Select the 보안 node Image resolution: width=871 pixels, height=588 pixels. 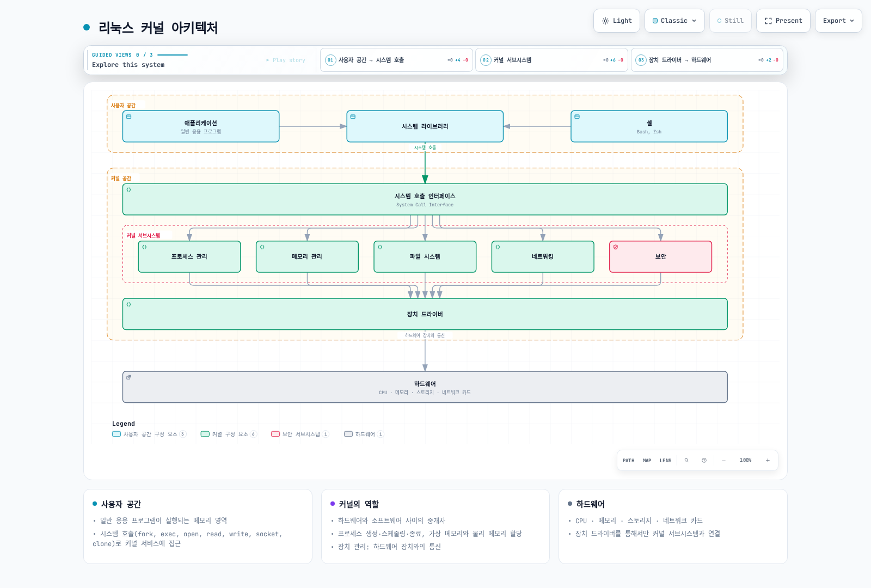(660, 256)
